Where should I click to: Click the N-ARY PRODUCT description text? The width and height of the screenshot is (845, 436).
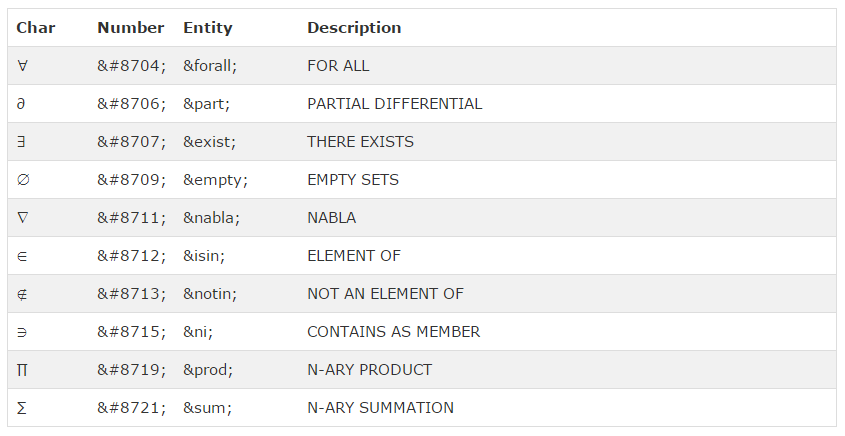pyautogui.click(x=369, y=370)
